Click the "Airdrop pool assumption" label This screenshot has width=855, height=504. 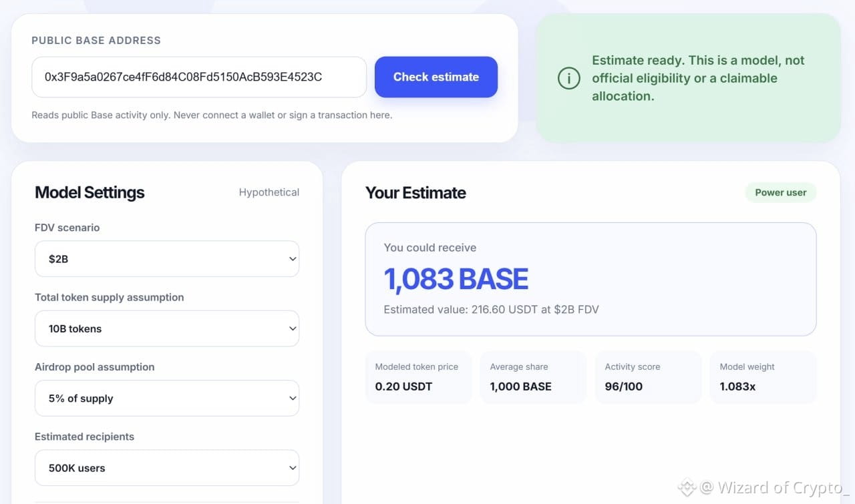point(94,366)
